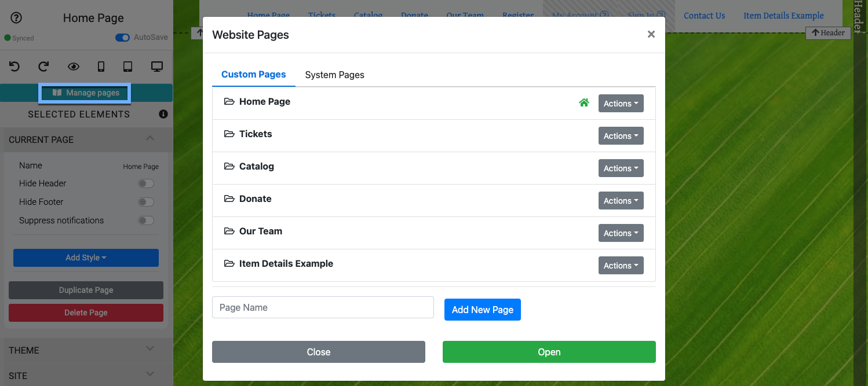Image resolution: width=868 pixels, height=386 pixels.
Task: Open the Add Style dropdown
Action: 86,258
